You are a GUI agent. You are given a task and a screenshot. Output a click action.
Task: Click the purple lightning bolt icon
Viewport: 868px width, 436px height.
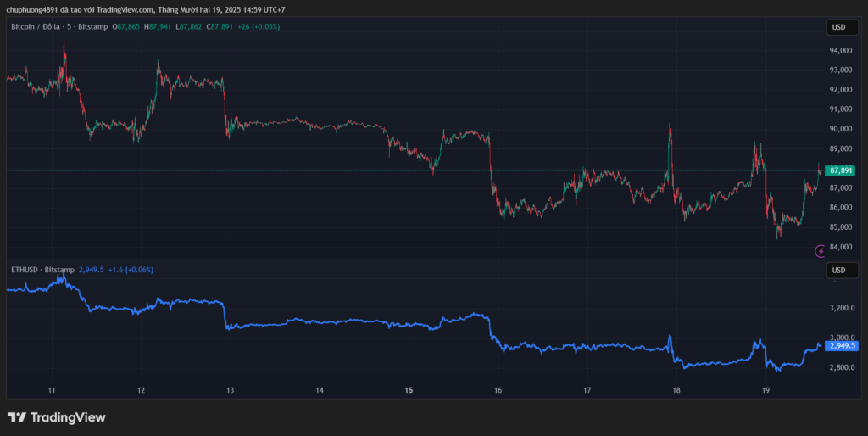coord(820,250)
